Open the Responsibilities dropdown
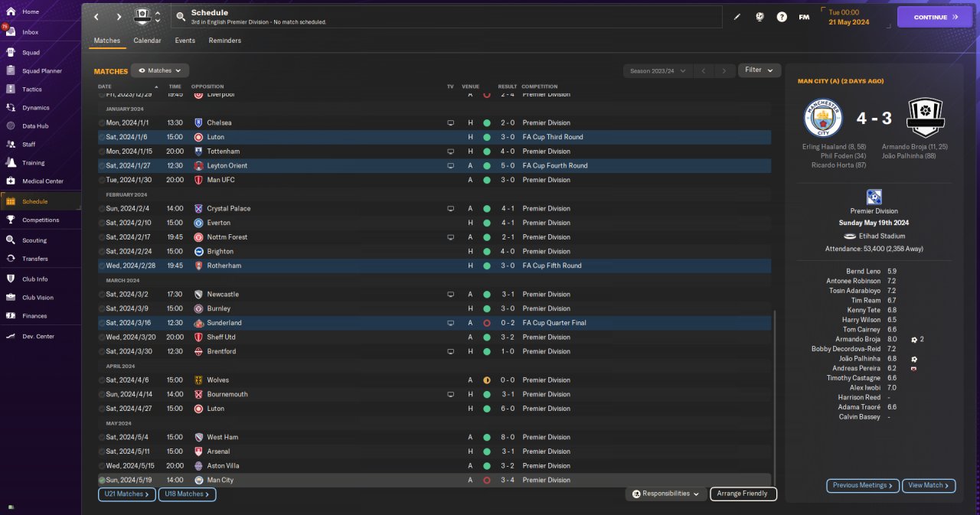 click(x=665, y=494)
